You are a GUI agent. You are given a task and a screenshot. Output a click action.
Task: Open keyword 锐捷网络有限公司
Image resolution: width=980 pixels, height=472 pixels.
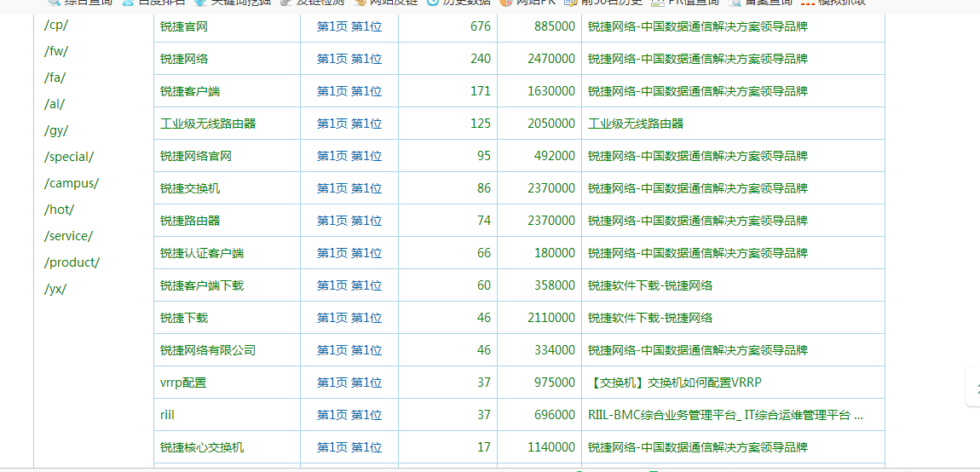(x=208, y=350)
